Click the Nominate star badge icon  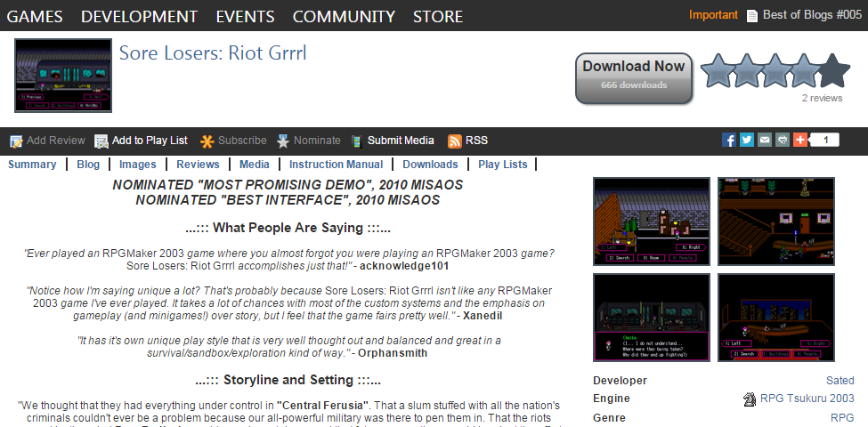[283, 141]
